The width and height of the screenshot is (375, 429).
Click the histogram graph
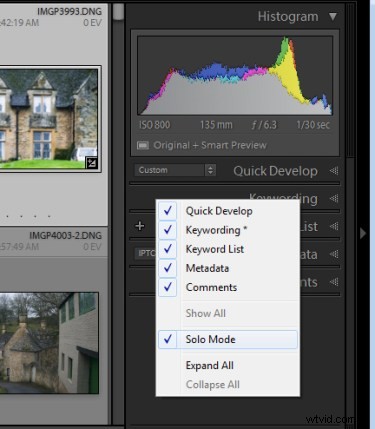point(235,75)
